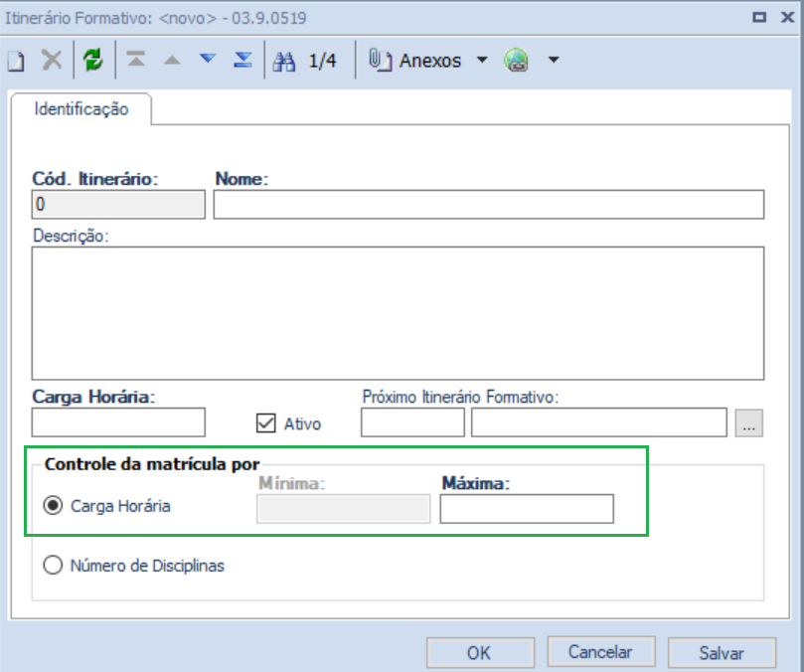Click the Anexos label in the toolbar
The width and height of the screenshot is (804, 672).
point(430,61)
